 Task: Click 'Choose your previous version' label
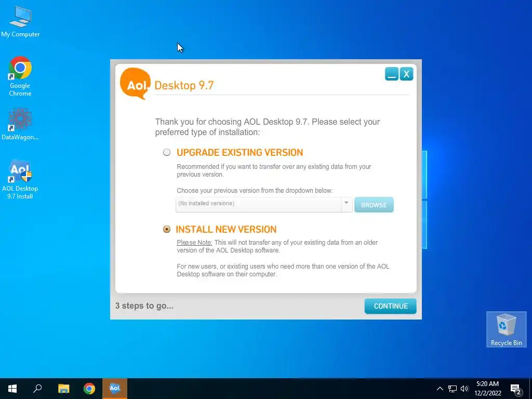click(x=255, y=191)
